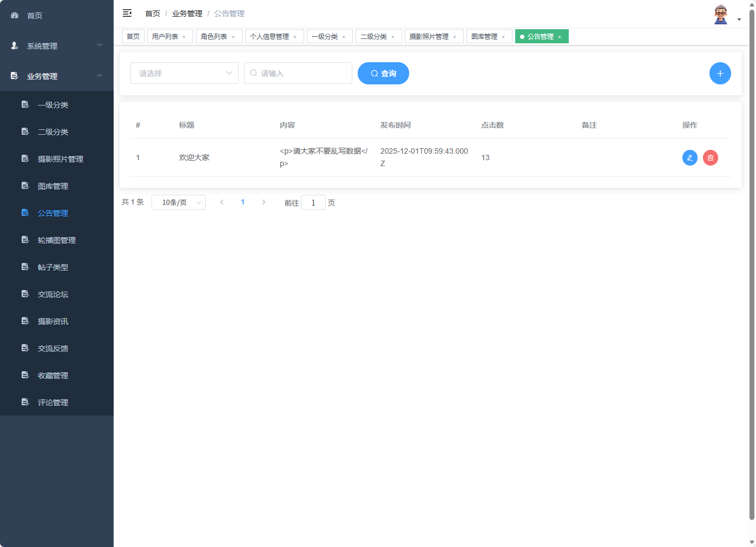Select the edit icon for announcement 欢迎大家
Image resolution: width=756 pixels, height=547 pixels.
pyautogui.click(x=689, y=157)
